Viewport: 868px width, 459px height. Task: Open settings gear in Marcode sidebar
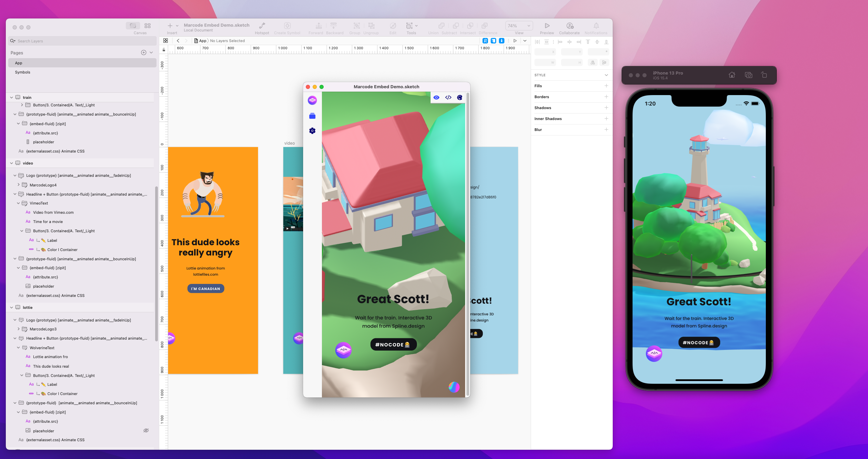(312, 131)
